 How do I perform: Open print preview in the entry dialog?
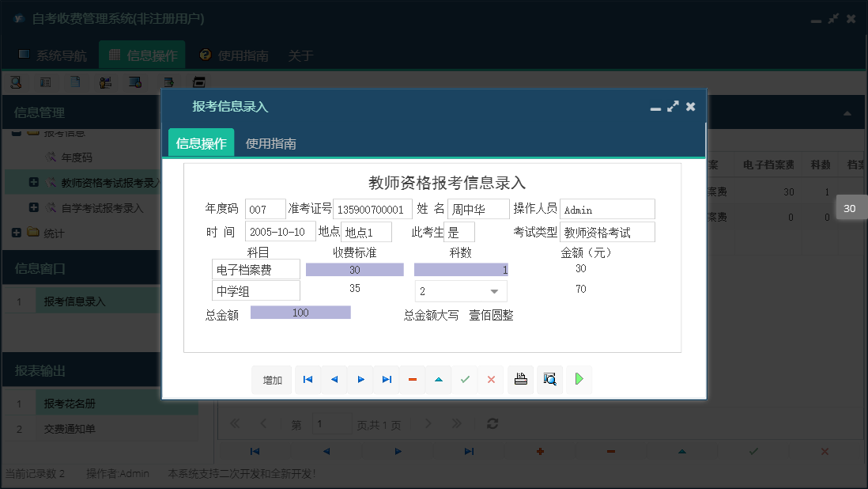coord(549,379)
